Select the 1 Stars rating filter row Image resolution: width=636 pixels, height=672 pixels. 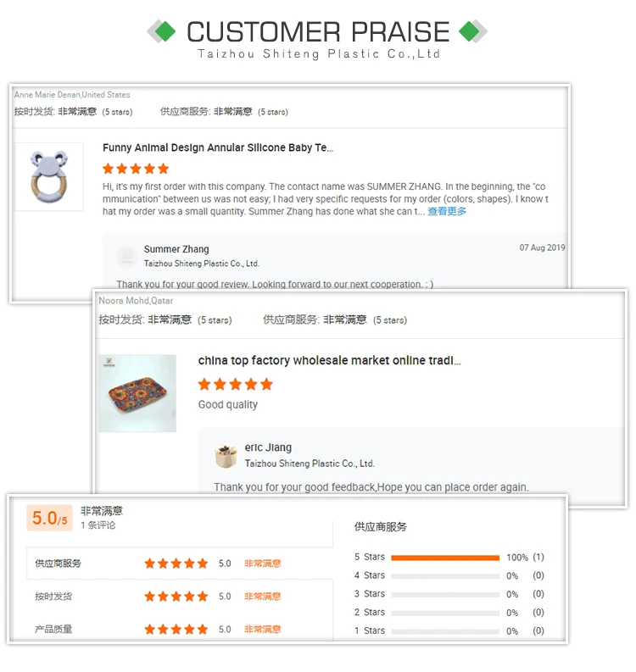click(x=448, y=631)
